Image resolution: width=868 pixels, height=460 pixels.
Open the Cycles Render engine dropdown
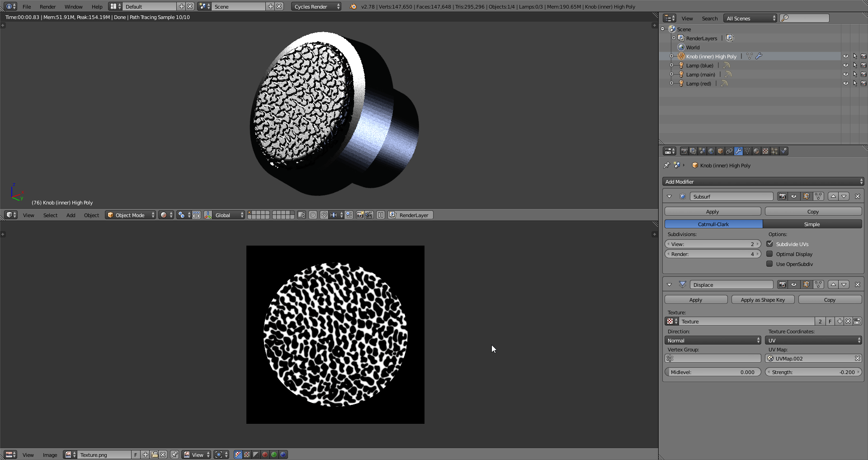[316, 6]
